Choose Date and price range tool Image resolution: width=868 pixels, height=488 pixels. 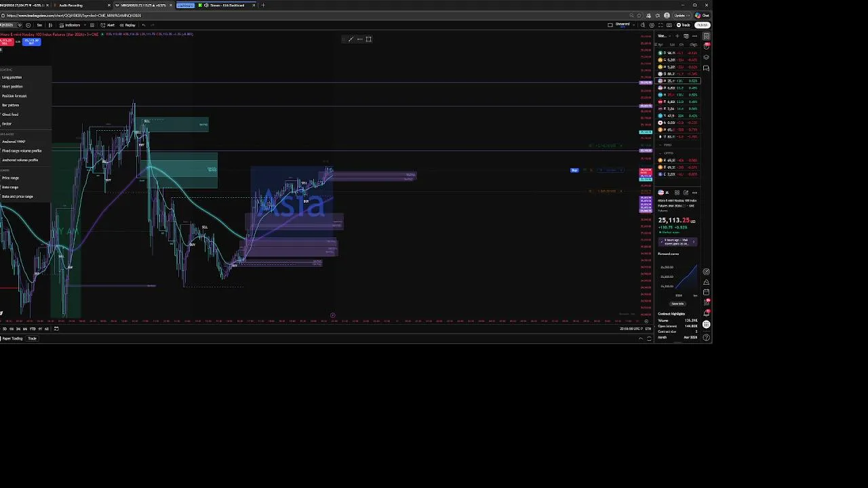click(18, 197)
